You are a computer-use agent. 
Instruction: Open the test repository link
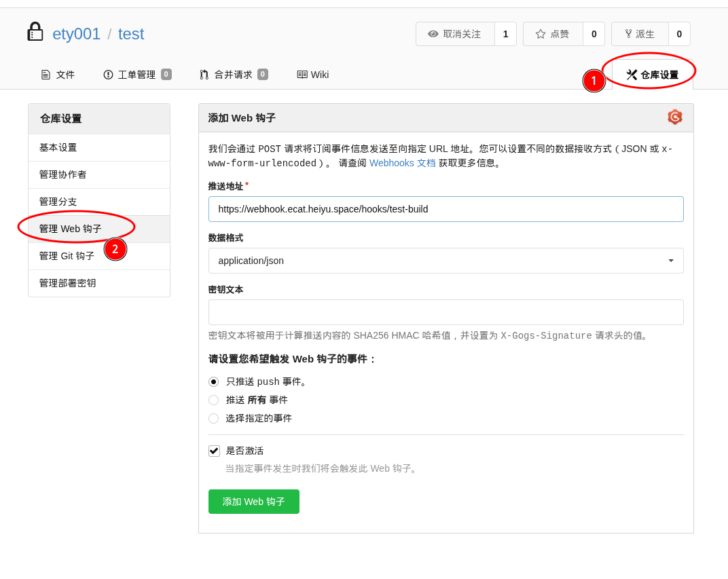(131, 34)
